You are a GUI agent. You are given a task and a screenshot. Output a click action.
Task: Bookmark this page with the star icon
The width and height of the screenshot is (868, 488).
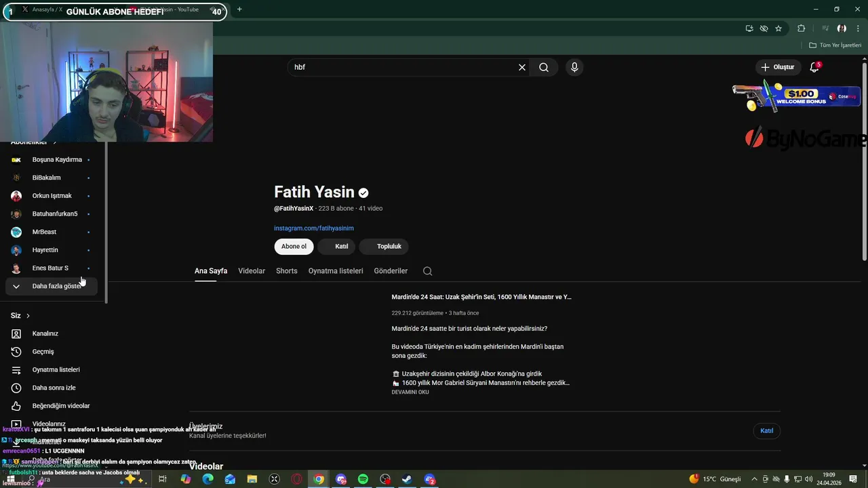[778, 28]
